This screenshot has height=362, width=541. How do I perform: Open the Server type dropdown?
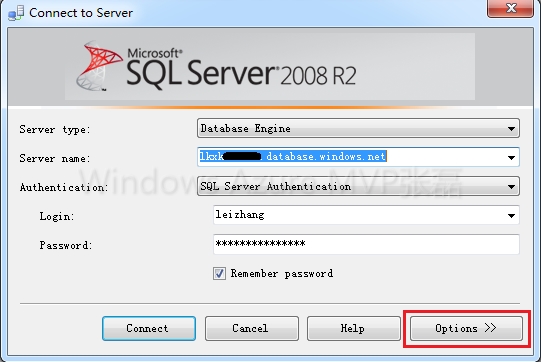[x=358, y=128]
